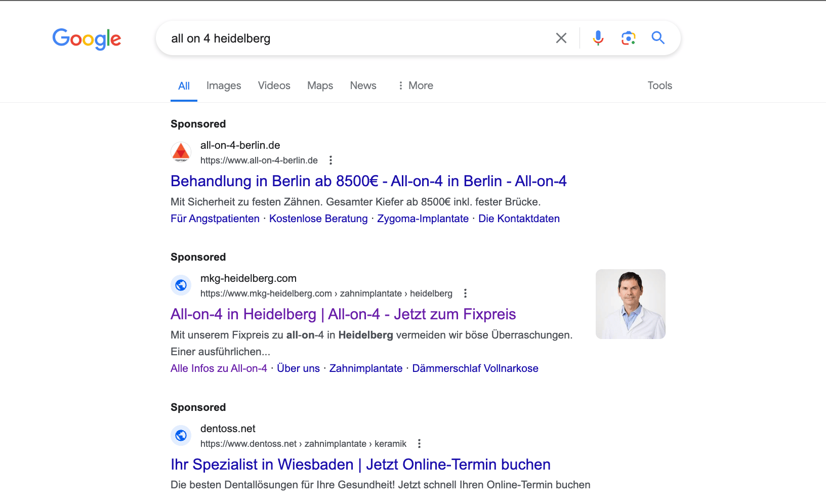Open the 'Dämmerschlaf Vollnarkose' sitelink
This screenshot has height=504, width=826.
475,368
